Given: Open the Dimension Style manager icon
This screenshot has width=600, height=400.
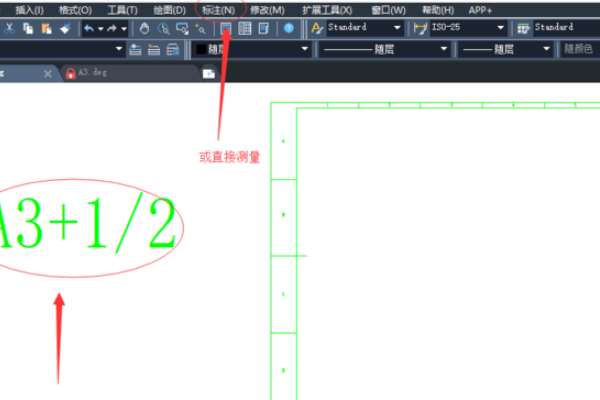Looking at the screenshot, I should [420, 28].
